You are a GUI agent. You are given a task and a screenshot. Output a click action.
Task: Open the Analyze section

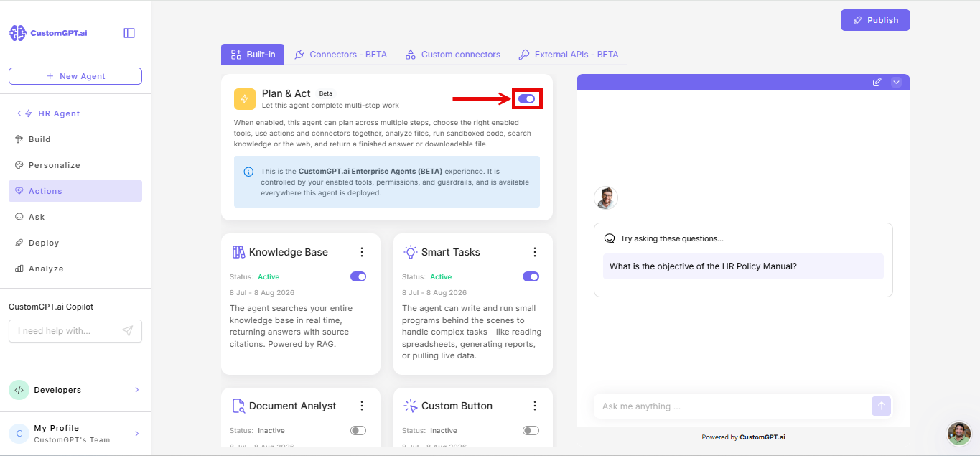(75, 269)
